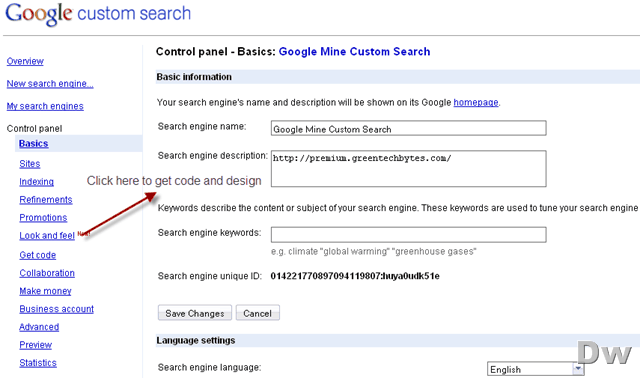Image resolution: width=640 pixels, height=378 pixels.
Task: Click the homepage link
Action: (x=476, y=102)
